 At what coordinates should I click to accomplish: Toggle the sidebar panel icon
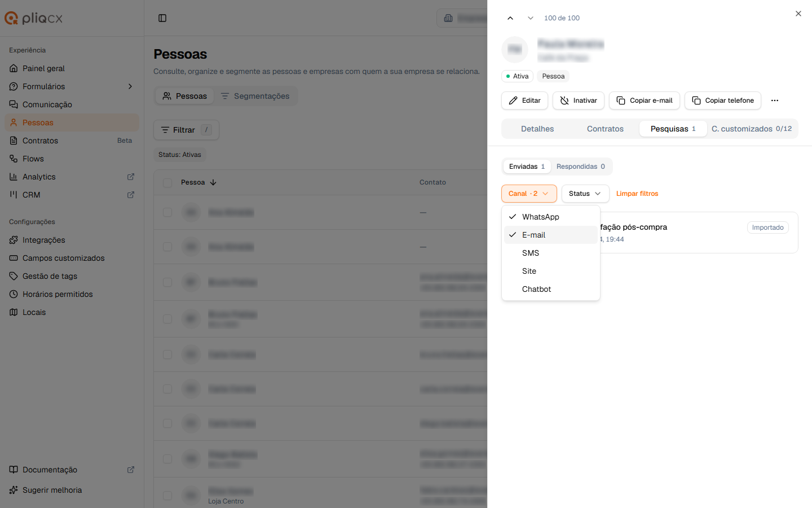pos(162,18)
